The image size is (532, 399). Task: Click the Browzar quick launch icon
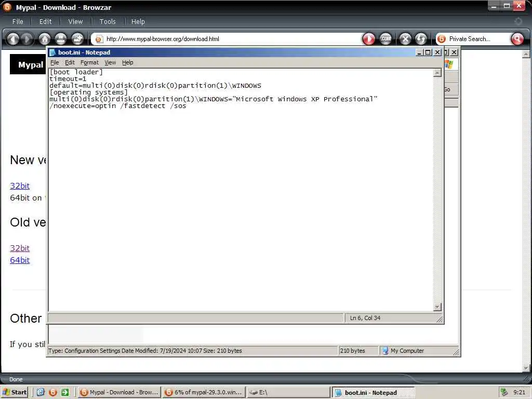[x=53, y=392]
